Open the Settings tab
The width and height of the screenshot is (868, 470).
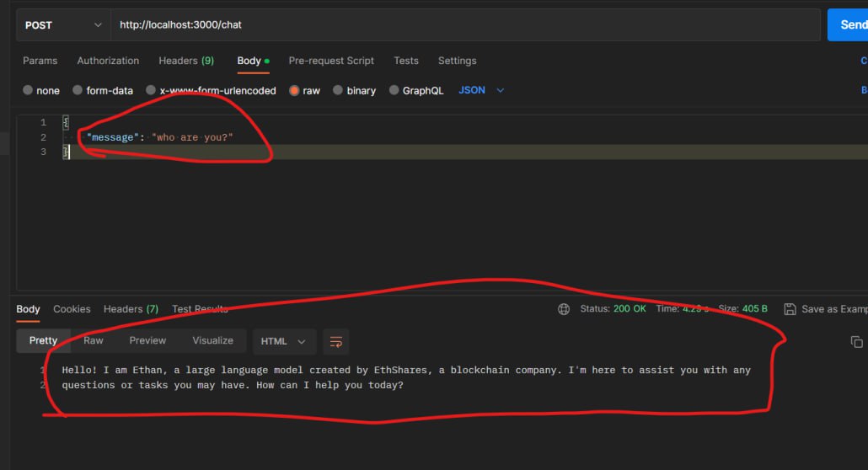click(x=458, y=61)
